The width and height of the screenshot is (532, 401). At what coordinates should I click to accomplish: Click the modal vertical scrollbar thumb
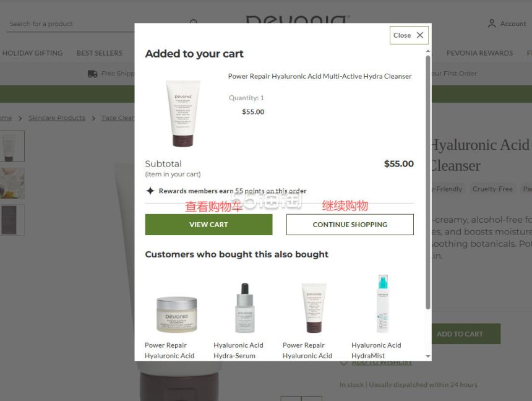[428, 183]
